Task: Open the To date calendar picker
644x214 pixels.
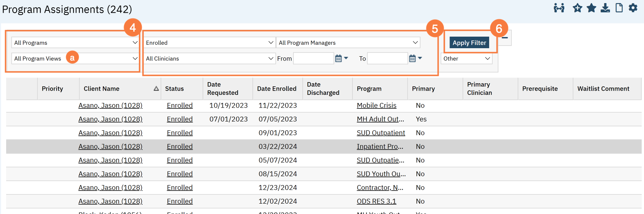Action: (x=413, y=59)
